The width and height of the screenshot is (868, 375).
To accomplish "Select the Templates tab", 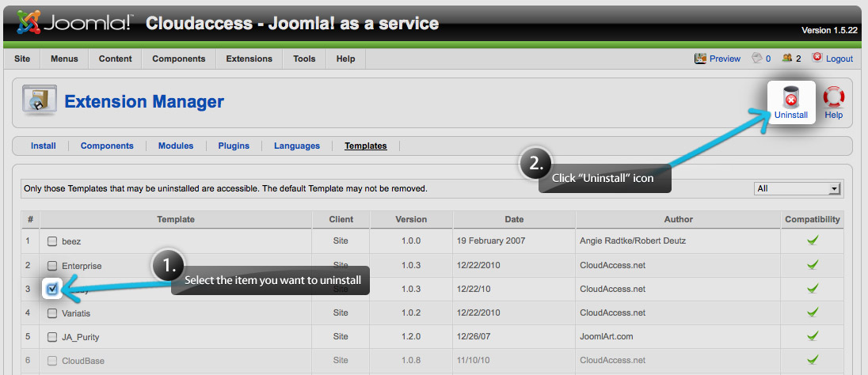I will [x=365, y=146].
